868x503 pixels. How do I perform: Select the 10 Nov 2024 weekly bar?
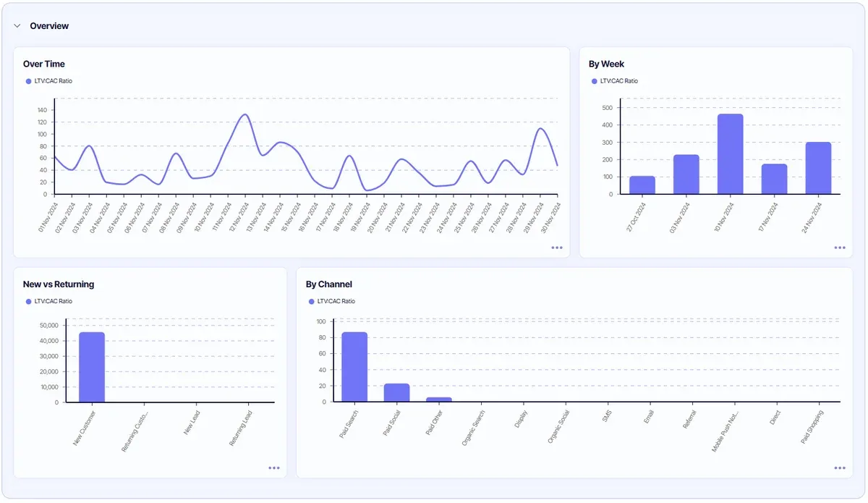730,154
